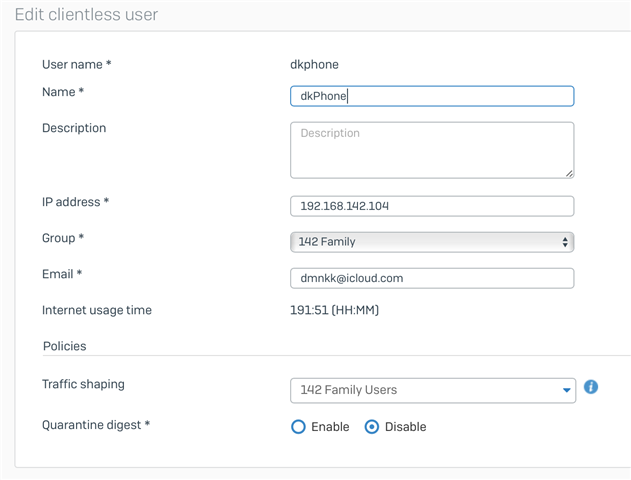
Task: Click the Group * label
Action: click(x=63, y=238)
